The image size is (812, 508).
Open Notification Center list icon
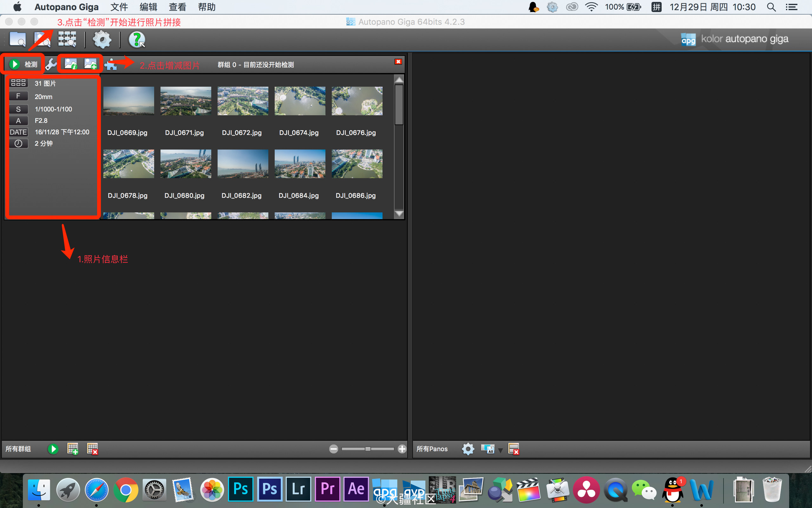coord(791,7)
